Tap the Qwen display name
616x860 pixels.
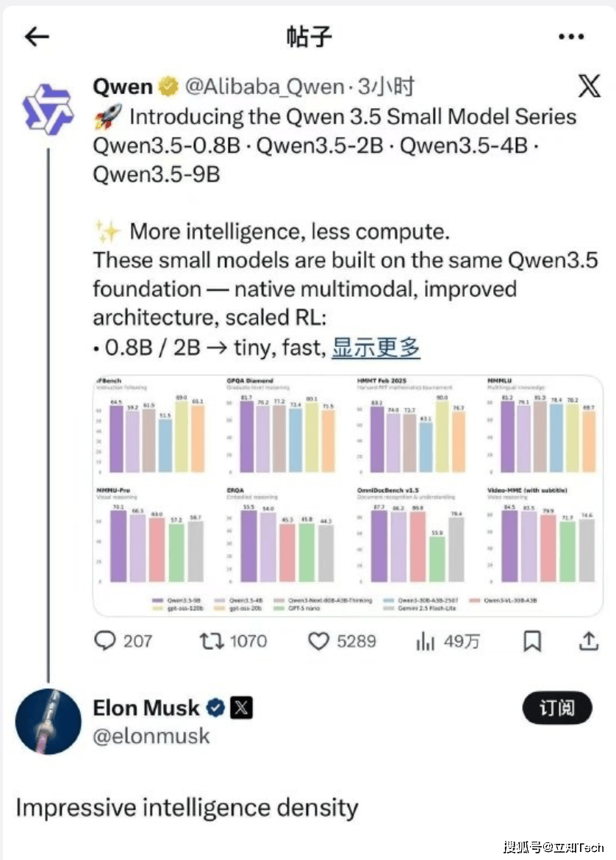[123, 87]
